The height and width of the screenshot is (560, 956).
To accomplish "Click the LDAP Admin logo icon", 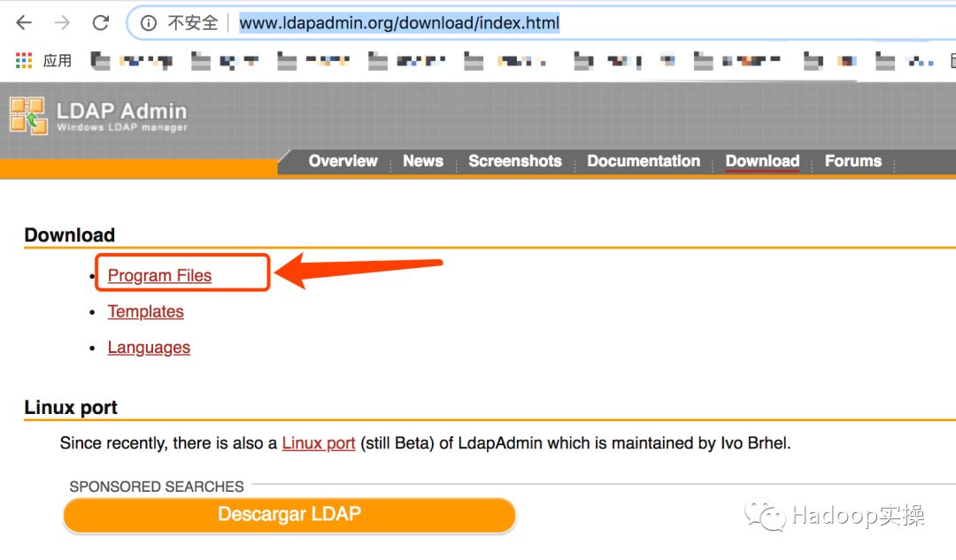I will [x=28, y=116].
